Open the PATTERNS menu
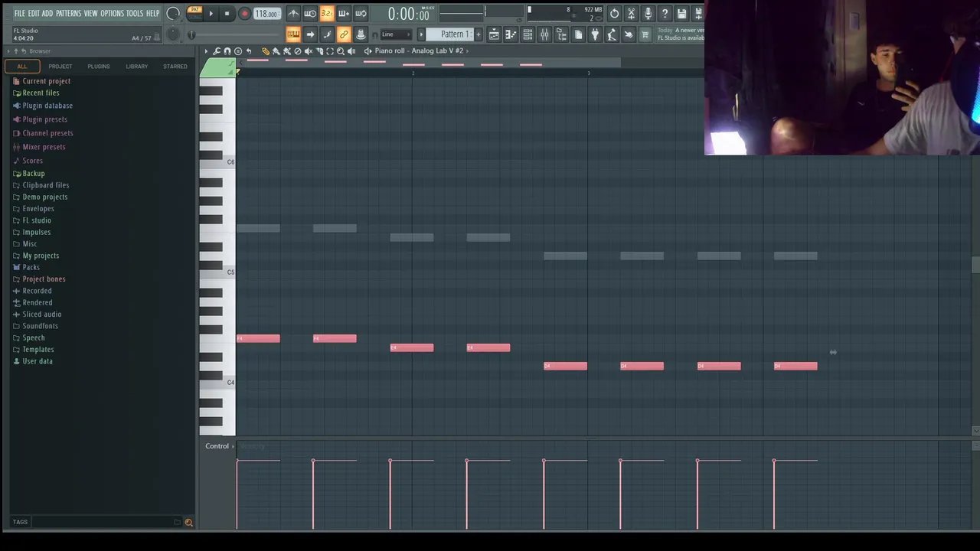This screenshot has width=980, height=551. click(x=68, y=14)
